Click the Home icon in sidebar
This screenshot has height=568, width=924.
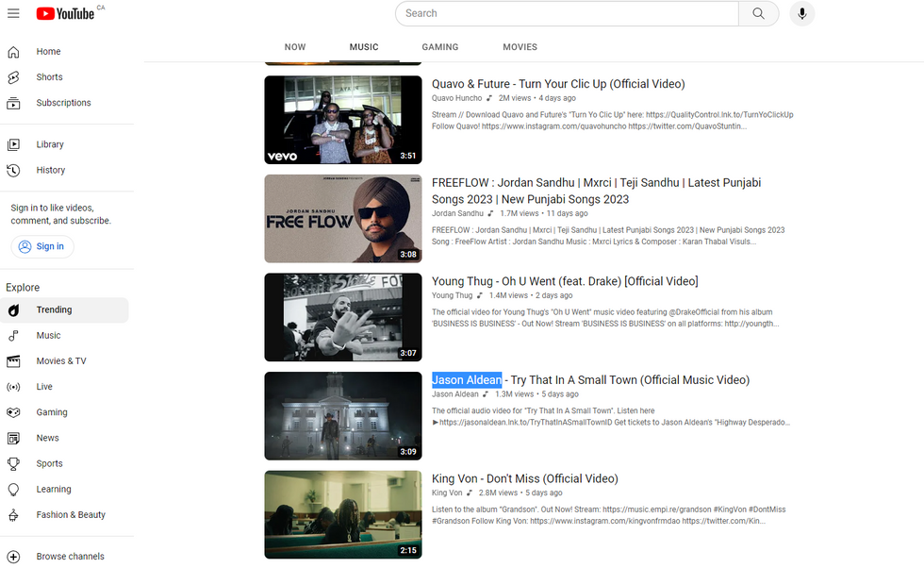13,52
